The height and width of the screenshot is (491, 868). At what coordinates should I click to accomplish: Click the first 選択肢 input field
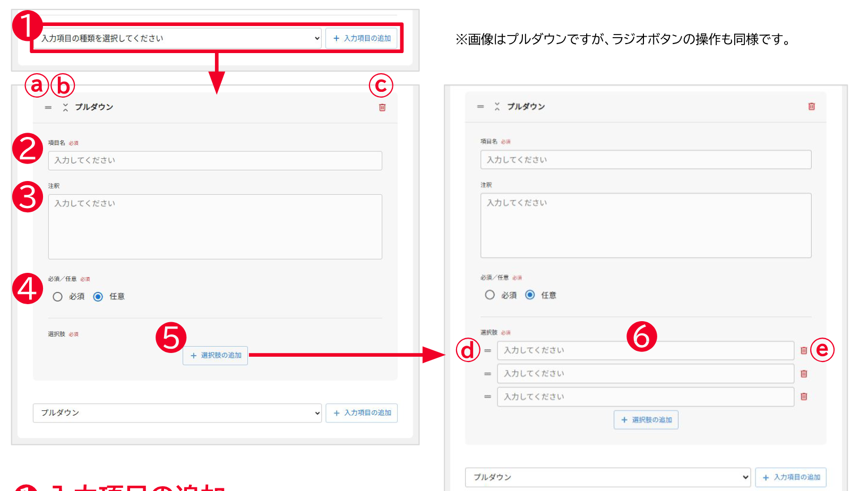tap(646, 350)
